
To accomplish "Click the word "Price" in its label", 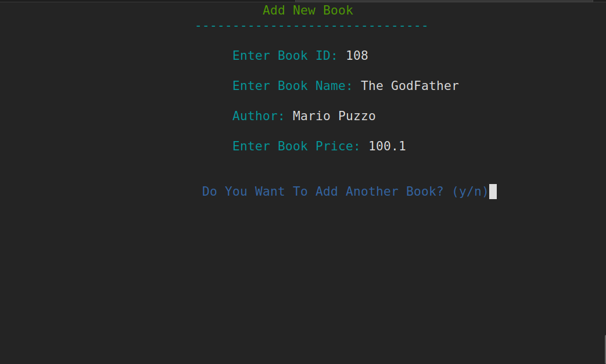I will coord(337,146).
